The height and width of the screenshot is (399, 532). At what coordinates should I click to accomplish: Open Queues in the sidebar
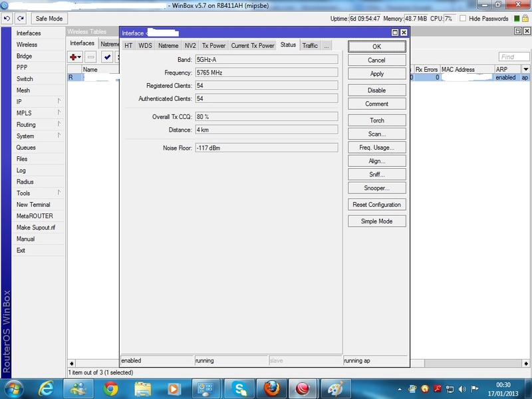tap(26, 148)
